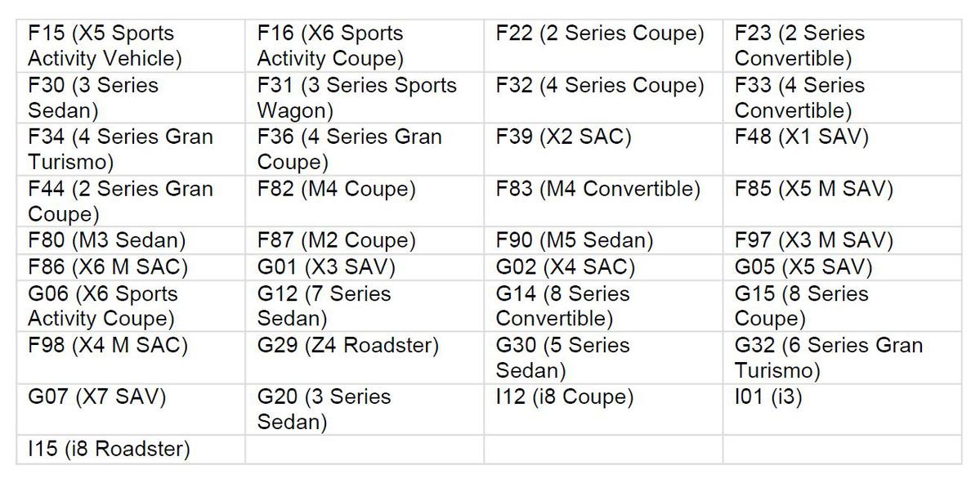Click the G01 (X3 SAV) cell
Image resolution: width=980 pixels, height=488 pixels.
326,266
